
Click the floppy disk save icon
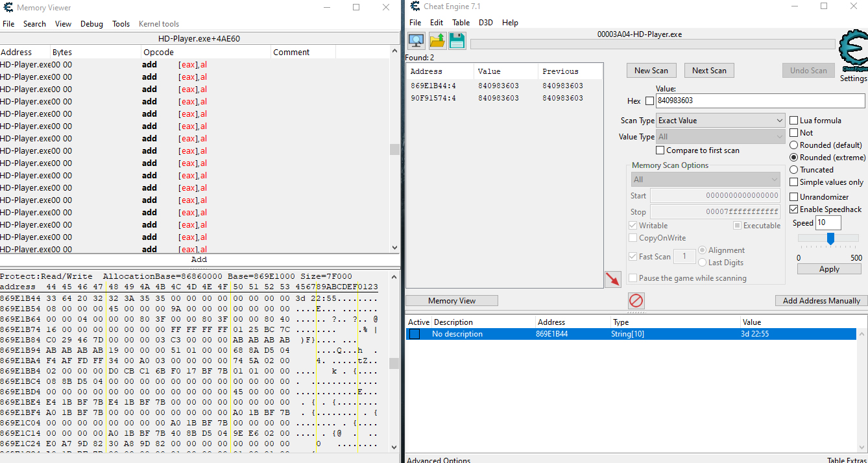(x=457, y=41)
